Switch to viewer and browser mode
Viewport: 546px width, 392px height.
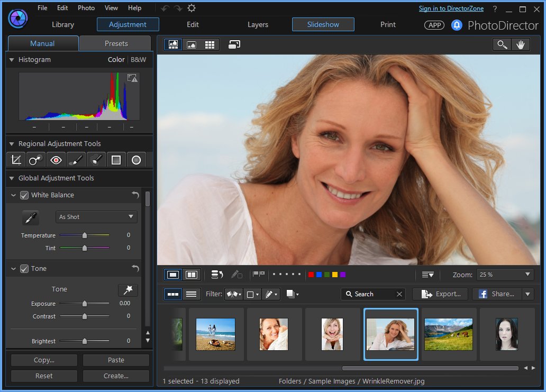coord(173,44)
